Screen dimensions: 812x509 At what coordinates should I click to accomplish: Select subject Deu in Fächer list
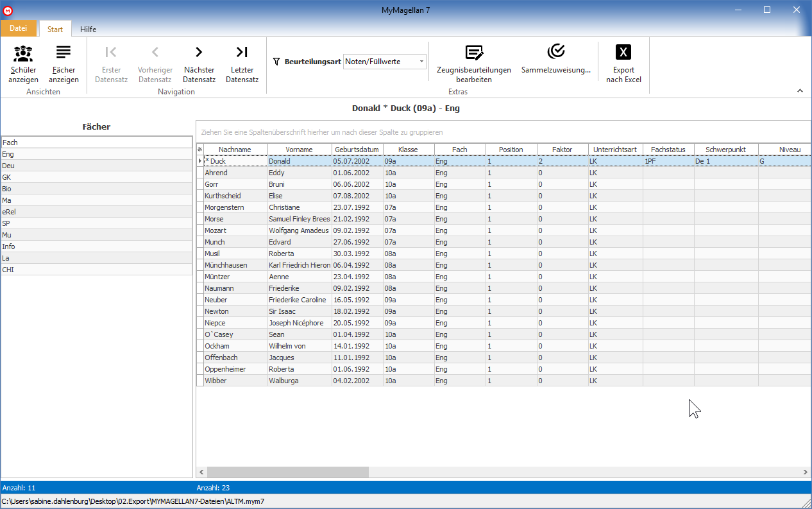pyautogui.click(x=96, y=166)
